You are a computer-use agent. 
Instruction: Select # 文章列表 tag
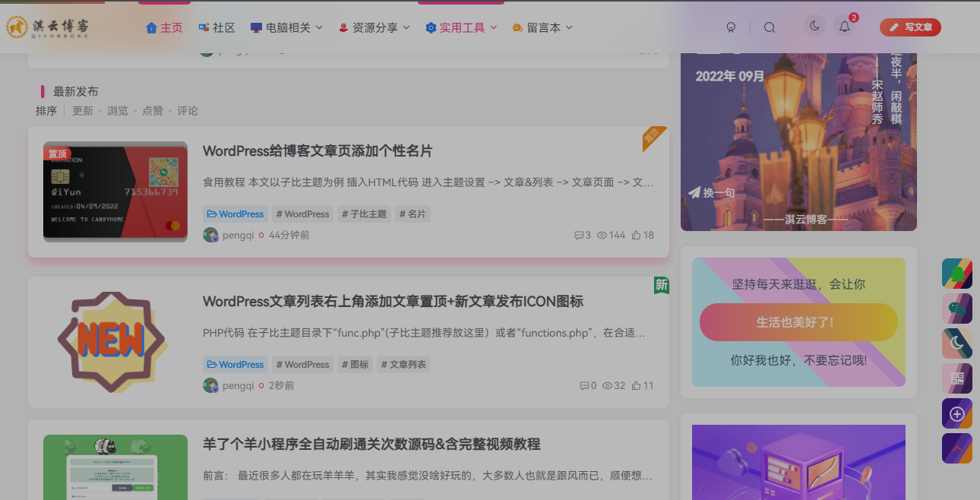click(x=403, y=365)
